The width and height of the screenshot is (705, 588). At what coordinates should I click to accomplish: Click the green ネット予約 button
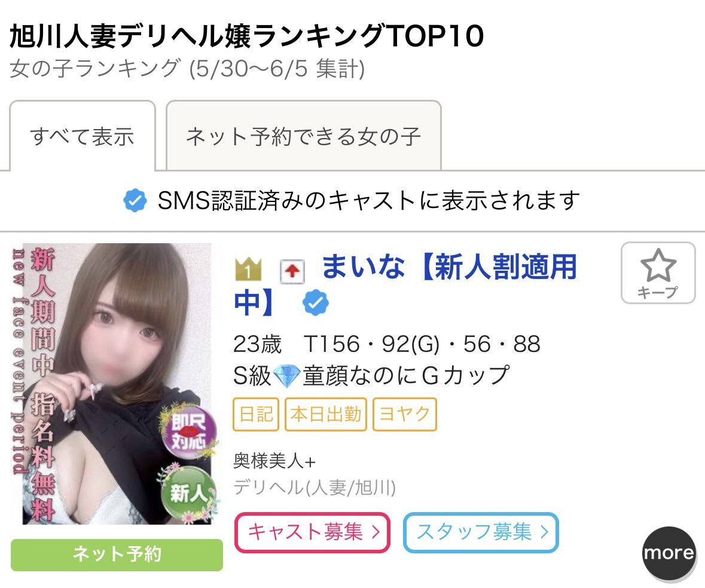[x=117, y=555]
